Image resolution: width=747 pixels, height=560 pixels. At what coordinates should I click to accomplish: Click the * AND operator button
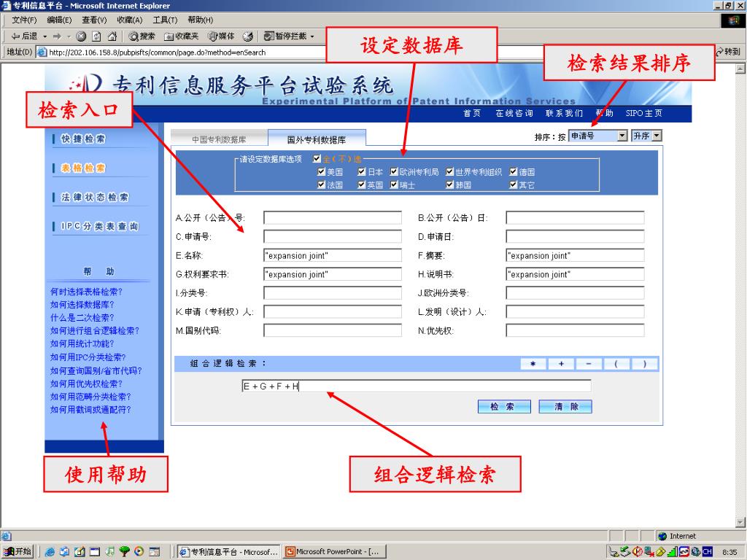click(533, 364)
